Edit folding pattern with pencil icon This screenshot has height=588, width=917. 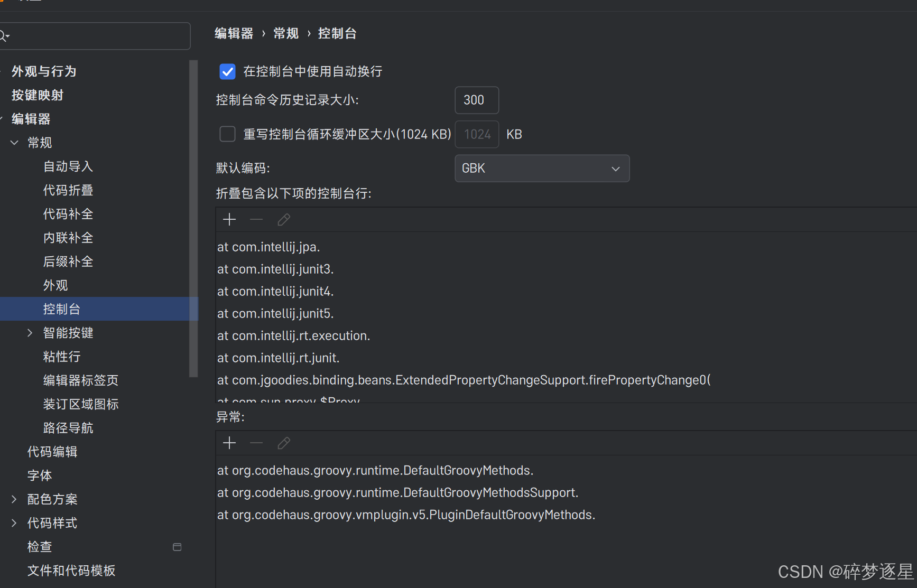[284, 219]
